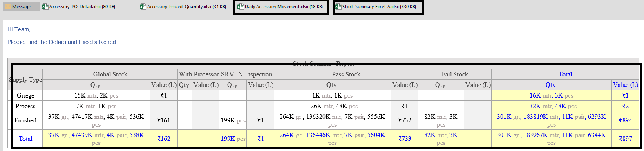Viewport: 644px width, 151px height.
Task: Open Daily Accessory Movement.xlsx attachment
Action: pos(281,7)
